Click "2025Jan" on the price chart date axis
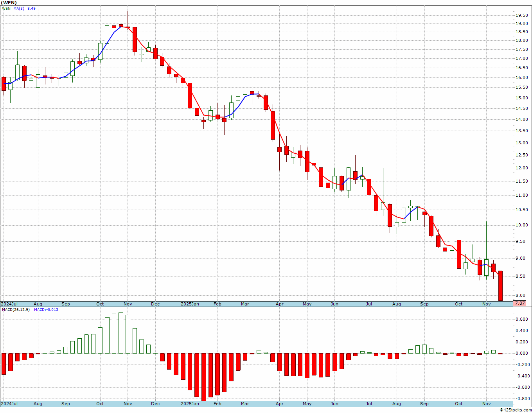532x413 pixels. tap(190, 304)
